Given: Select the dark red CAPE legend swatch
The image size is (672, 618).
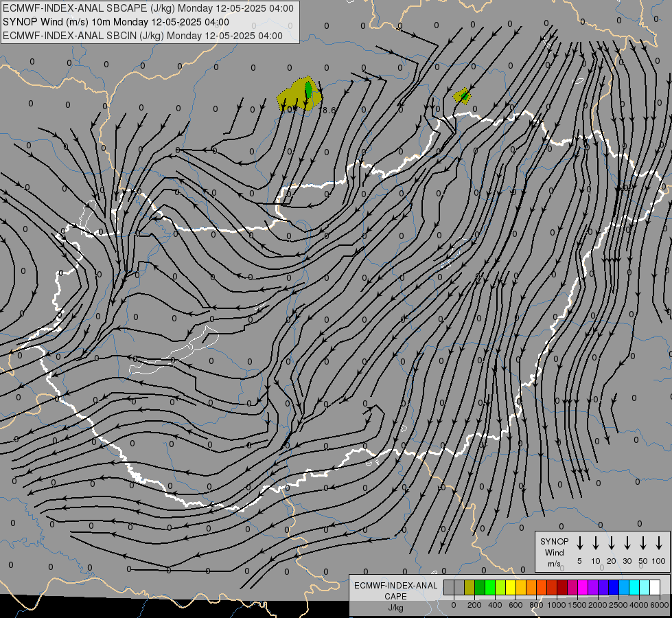Looking at the screenshot, I should coord(562,587).
